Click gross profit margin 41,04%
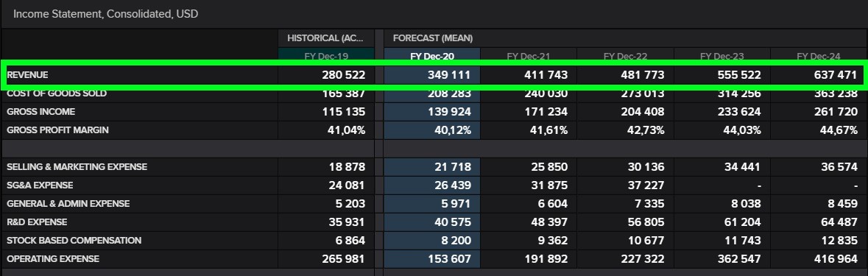 tap(346, 130)
